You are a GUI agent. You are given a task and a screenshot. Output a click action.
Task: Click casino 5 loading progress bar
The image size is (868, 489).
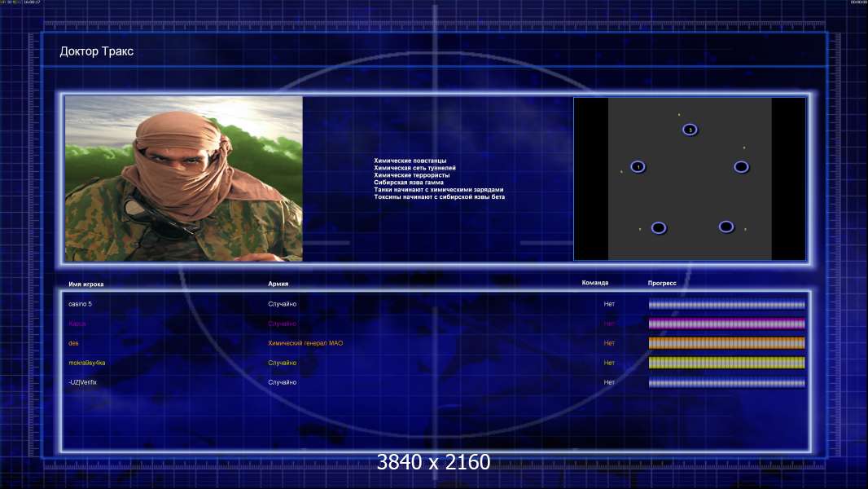(x=727, y=304)
